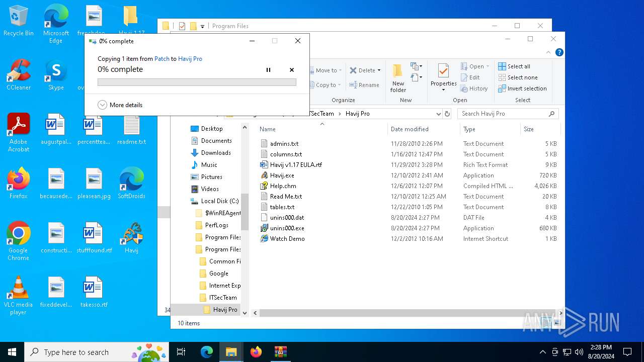Screen dimensions: 644x362
Task: Click Invert selection
Action: pos(522,88)
